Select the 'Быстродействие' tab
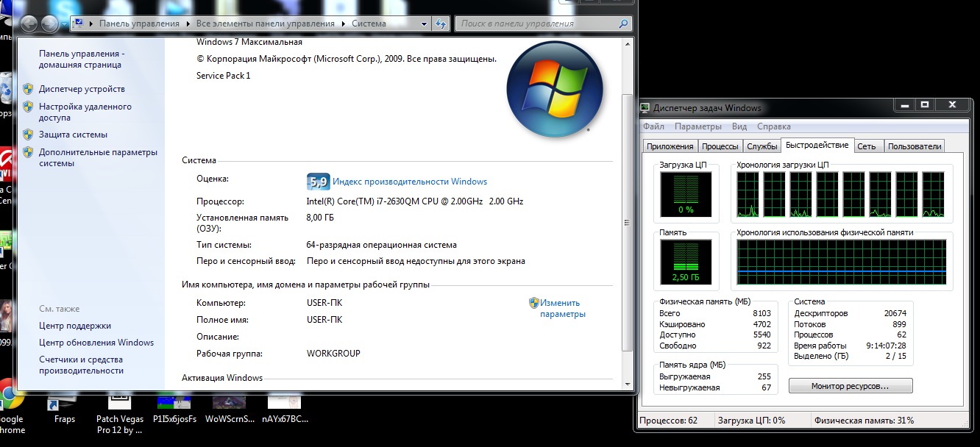The width and height of the screenshot is (980, 447). pyautogui.click(x=817, y=145)
